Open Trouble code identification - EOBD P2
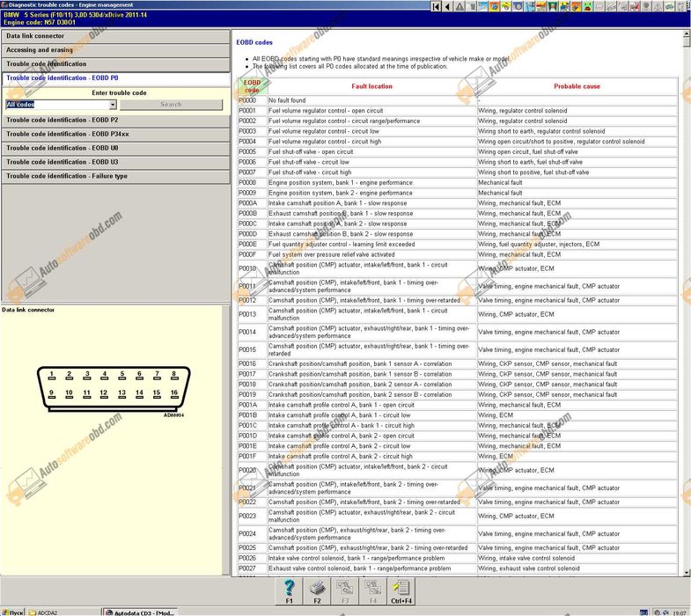 coord(115,120)
